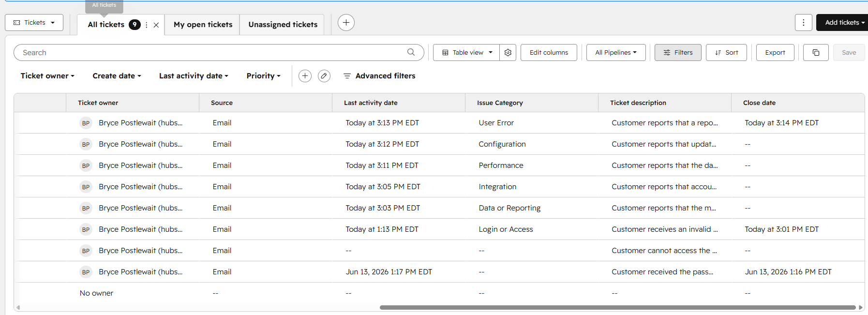Screen dimensions: 868x315
Task: Expand the Ticket owner filter
Action: pyautogui.click(x=47, y=76)
